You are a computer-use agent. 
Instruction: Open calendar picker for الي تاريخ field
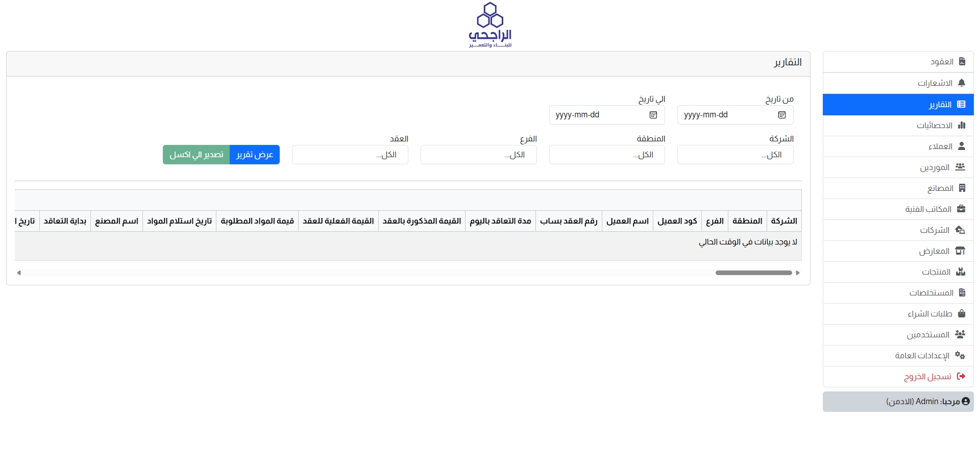pyautogui.click(x=653, y=115)
